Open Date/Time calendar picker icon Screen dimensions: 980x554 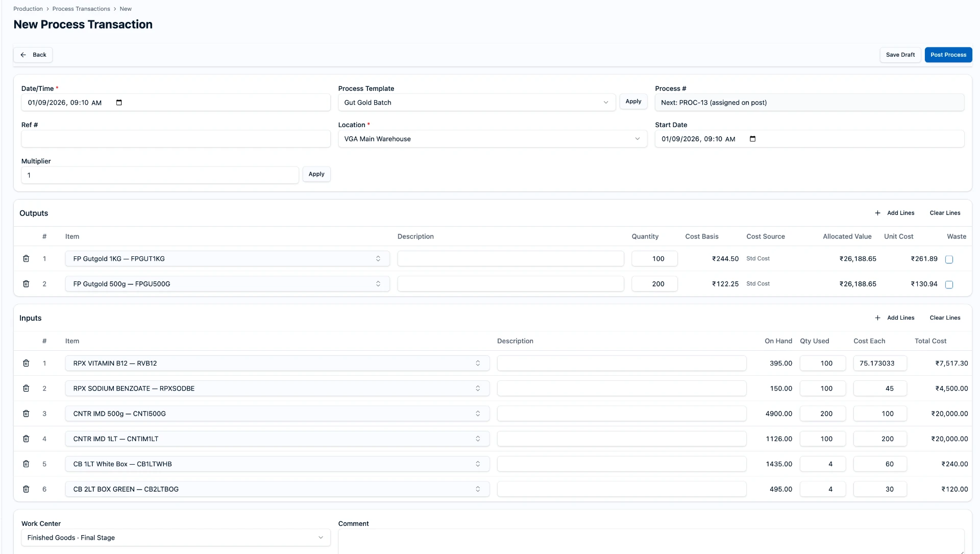pyautogui.click(x=119, y=103)
